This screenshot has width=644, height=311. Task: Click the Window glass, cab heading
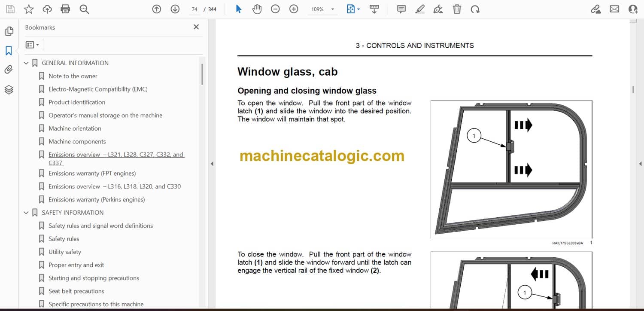tap(288, 72)
